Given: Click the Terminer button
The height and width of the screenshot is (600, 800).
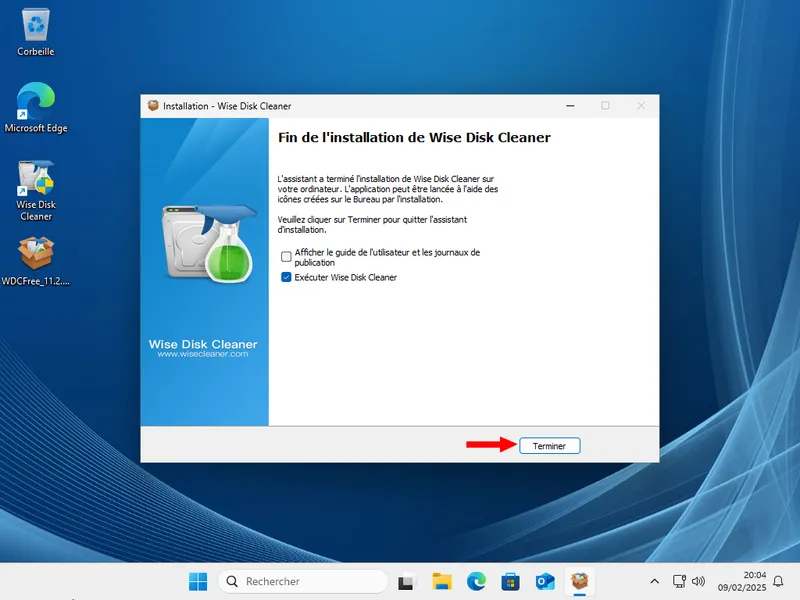Looking at the screenshot, I should [x=549, y=445].
